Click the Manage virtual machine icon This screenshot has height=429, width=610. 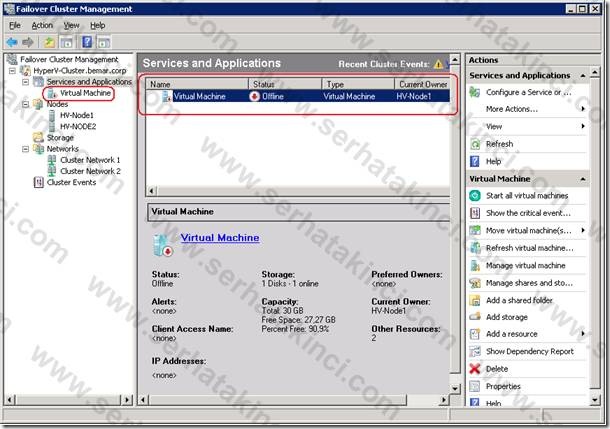click(475, 266)
